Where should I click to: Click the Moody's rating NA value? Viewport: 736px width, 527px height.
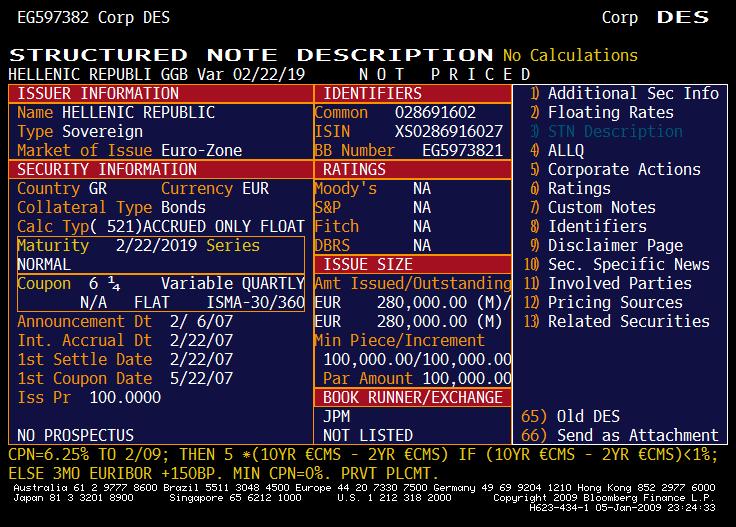pyautogui.click(x=422, y=189)
